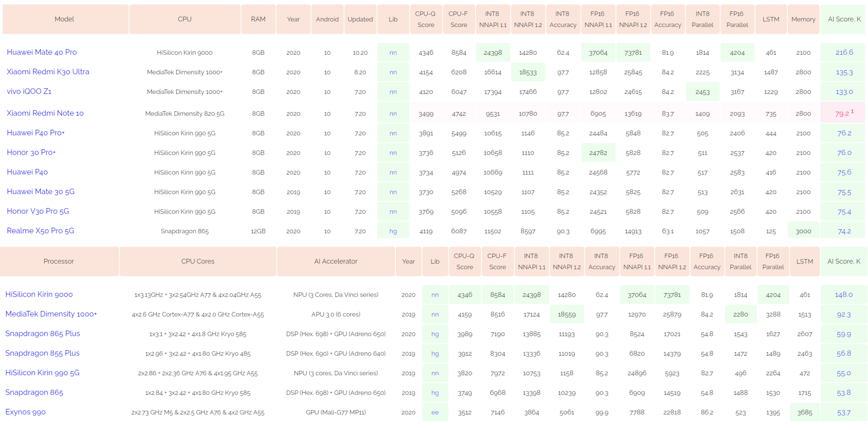
Task: Select the Exynos 990 processor link
Action: (x=25, y=412)
